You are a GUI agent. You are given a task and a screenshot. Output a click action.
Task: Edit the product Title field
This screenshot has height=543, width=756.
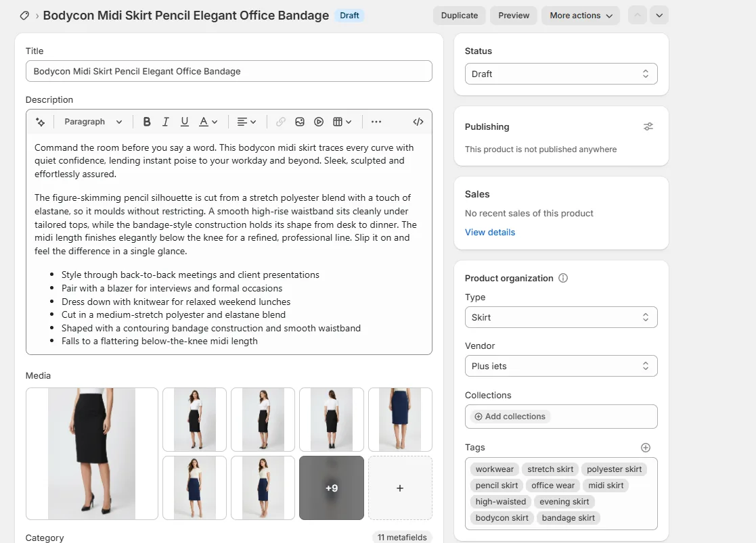click(229, 71)
